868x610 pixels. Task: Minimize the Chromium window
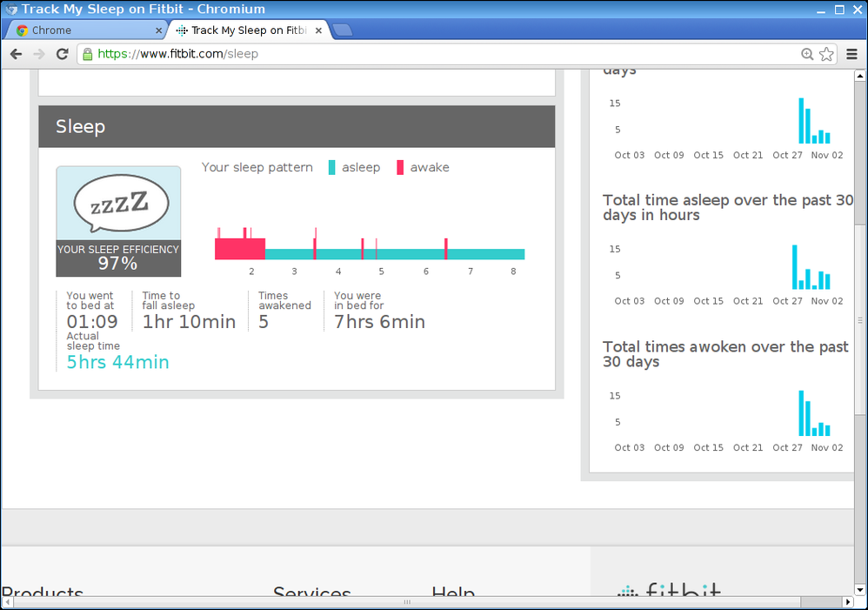tap(821, 10)
